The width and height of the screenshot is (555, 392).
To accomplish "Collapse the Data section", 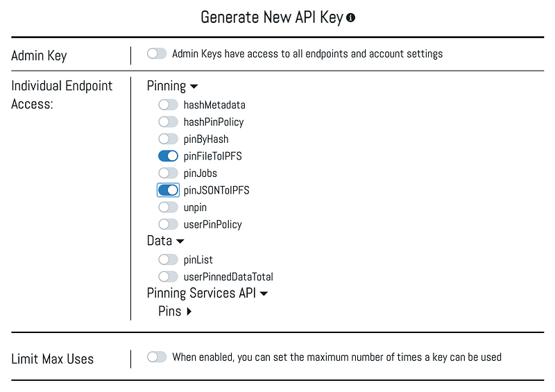I will (x=180, y=241).
